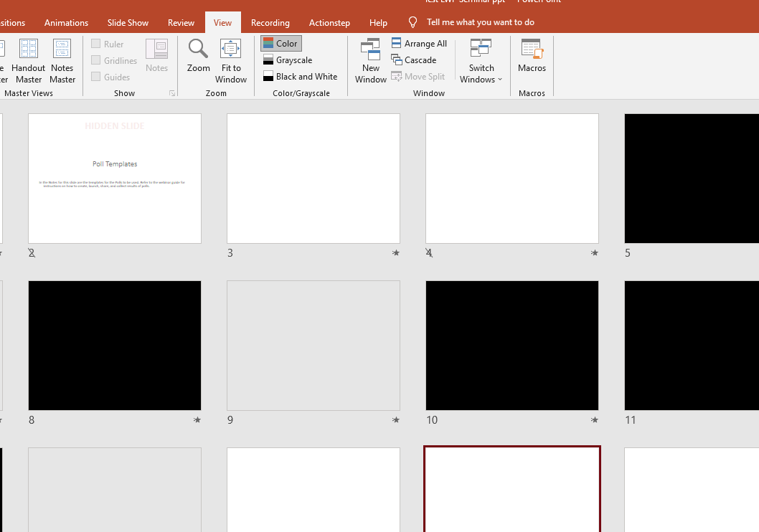Viewport: 759px width, 532px height.
Task: Open the Actionstep tab
Action: point(329,23)
